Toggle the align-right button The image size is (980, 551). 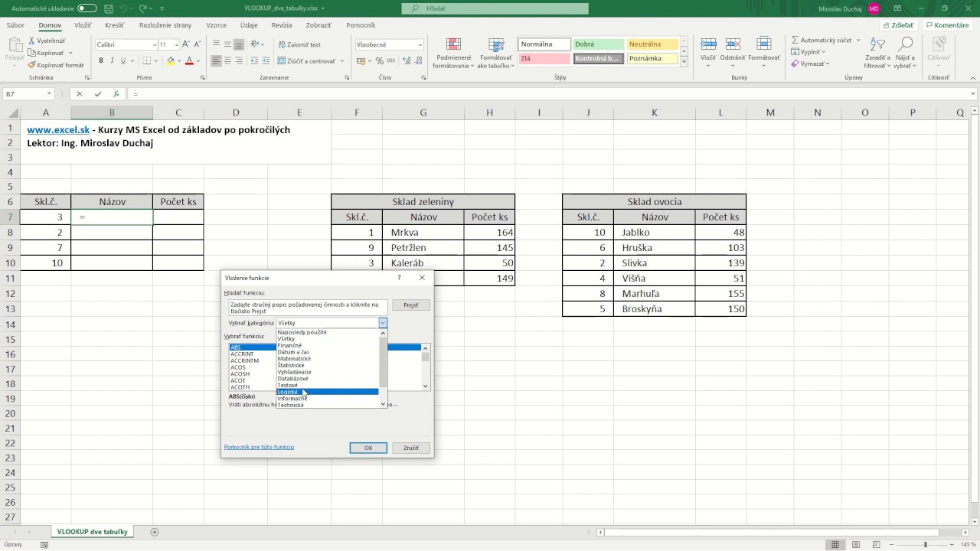coord(240,60)
